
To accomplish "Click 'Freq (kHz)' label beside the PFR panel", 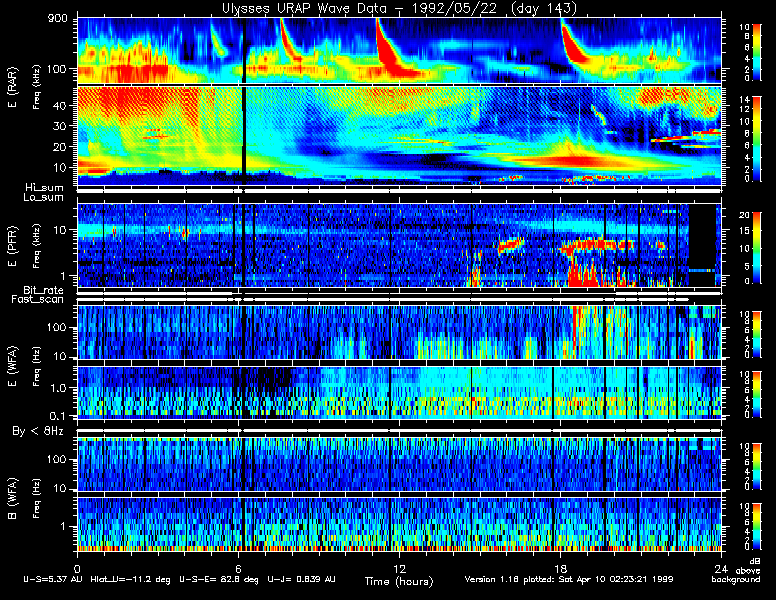I will click(36, 246).
